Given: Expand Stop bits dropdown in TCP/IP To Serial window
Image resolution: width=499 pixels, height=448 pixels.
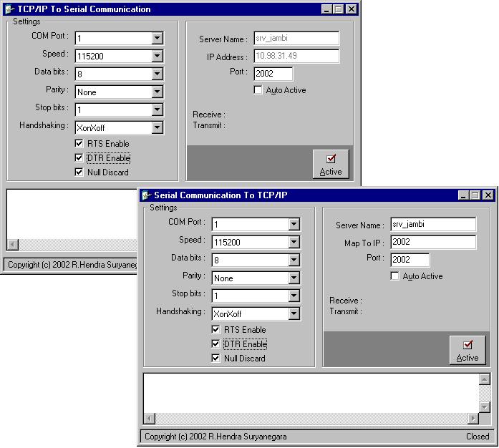Looking at the screenshot, I should 157,109.
